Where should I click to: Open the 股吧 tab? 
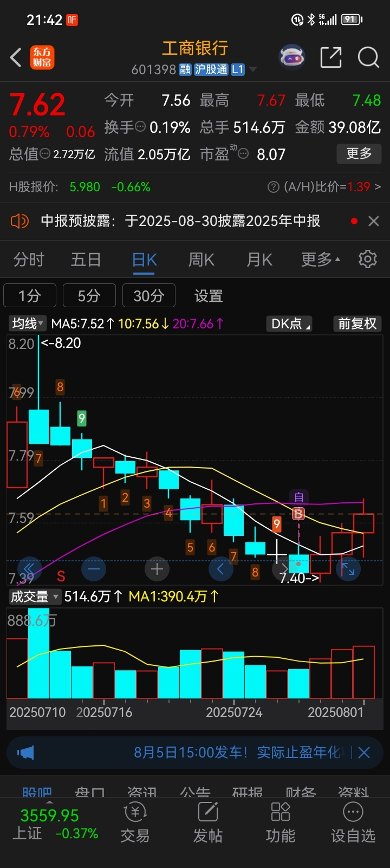(37, 792)
